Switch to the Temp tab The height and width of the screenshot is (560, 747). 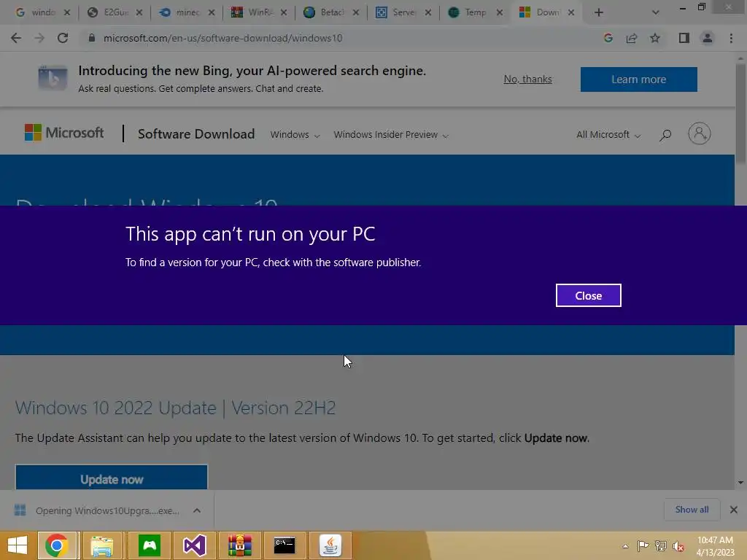click(469, 13)
